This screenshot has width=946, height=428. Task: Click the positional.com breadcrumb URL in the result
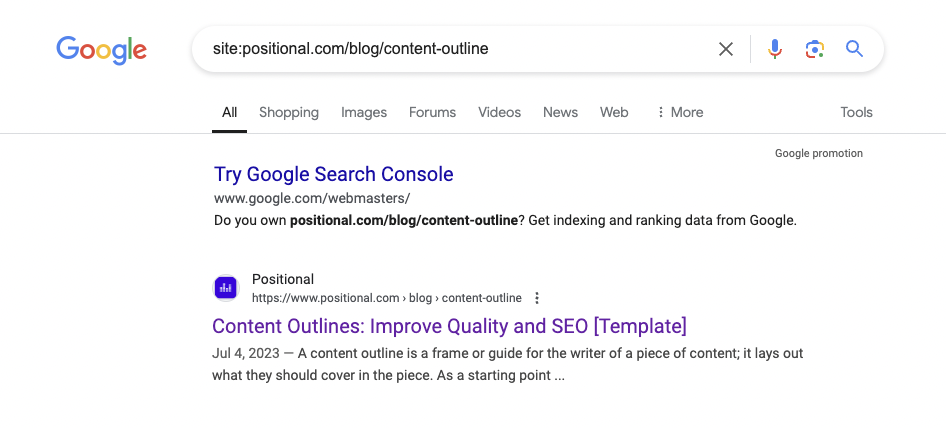click(387, 298)
